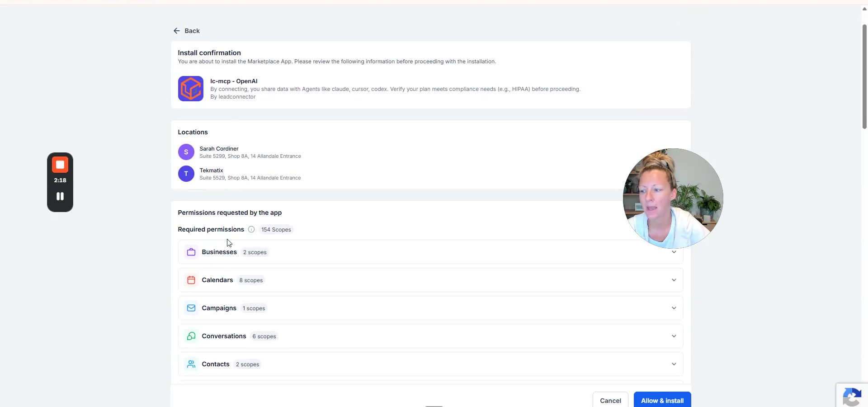Click the lc-mcp - OpenAI app title
The height and width of the screenshot is (407, 868).
click(x=234, y=81)
